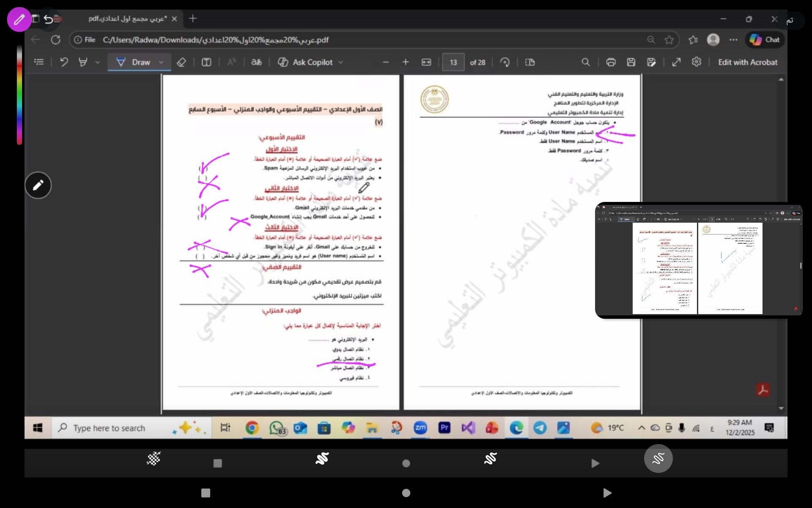
Task: Open a new browser tab
Action: 193,19
